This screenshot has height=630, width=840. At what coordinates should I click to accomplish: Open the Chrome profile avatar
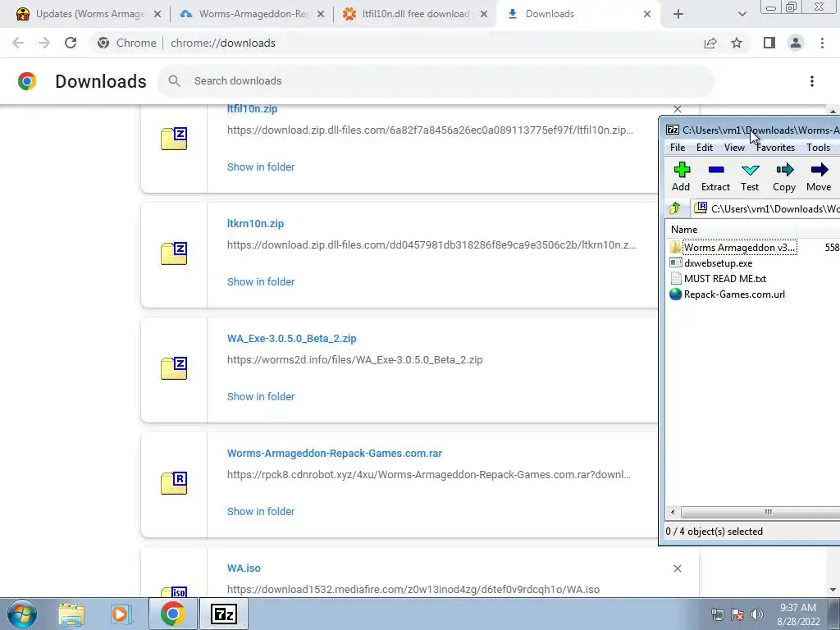click(x=796, y=43)
